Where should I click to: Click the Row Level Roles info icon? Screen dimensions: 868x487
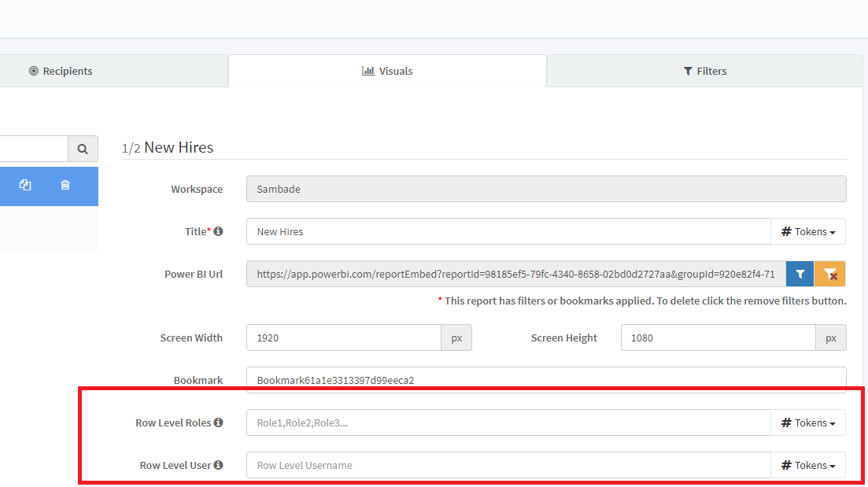(218, 422)
